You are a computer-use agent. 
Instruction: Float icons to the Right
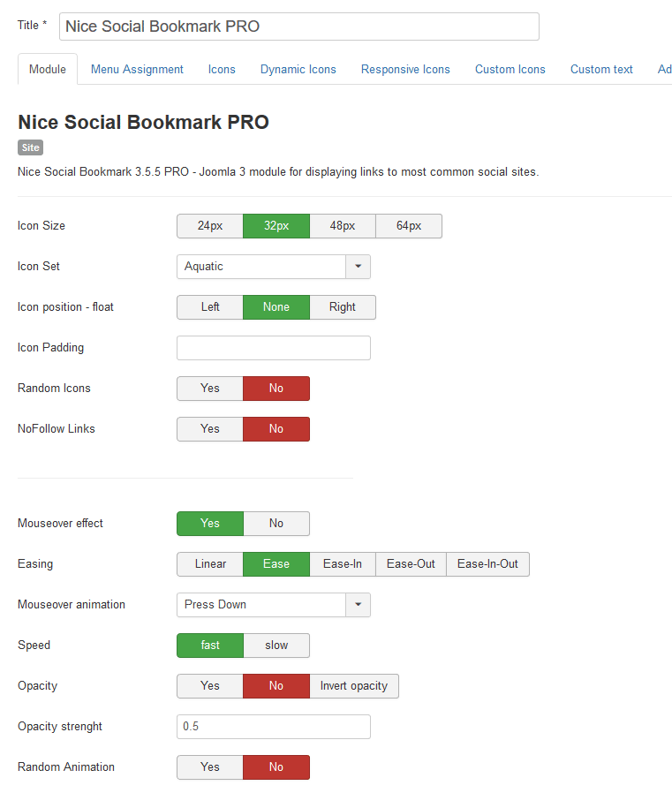[x=343, y=307]
